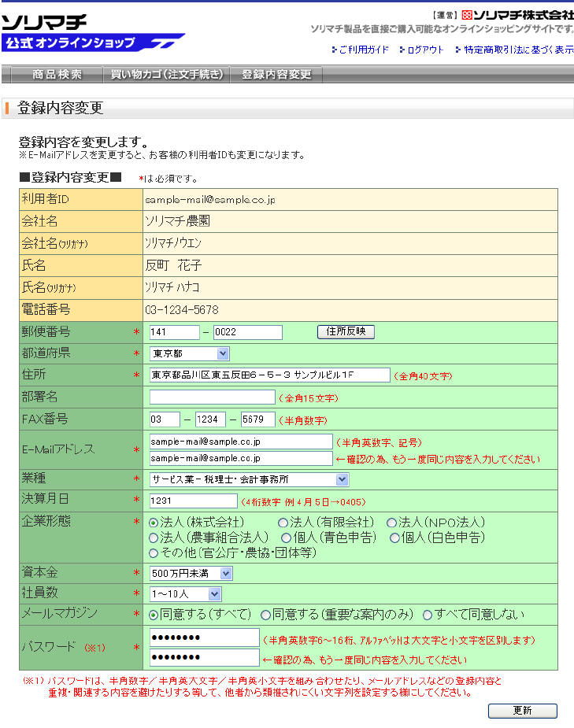Click the ソリマチ株式会社 company logo
574x728 pixels.
click(518, 15)
